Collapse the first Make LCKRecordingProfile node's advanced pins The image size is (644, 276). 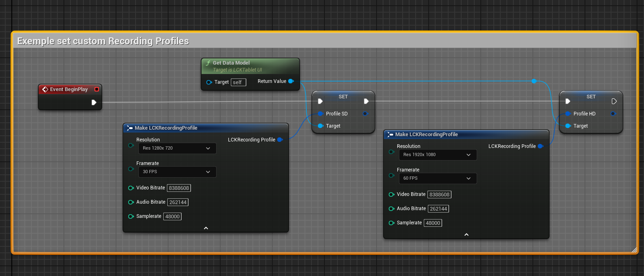206,228
